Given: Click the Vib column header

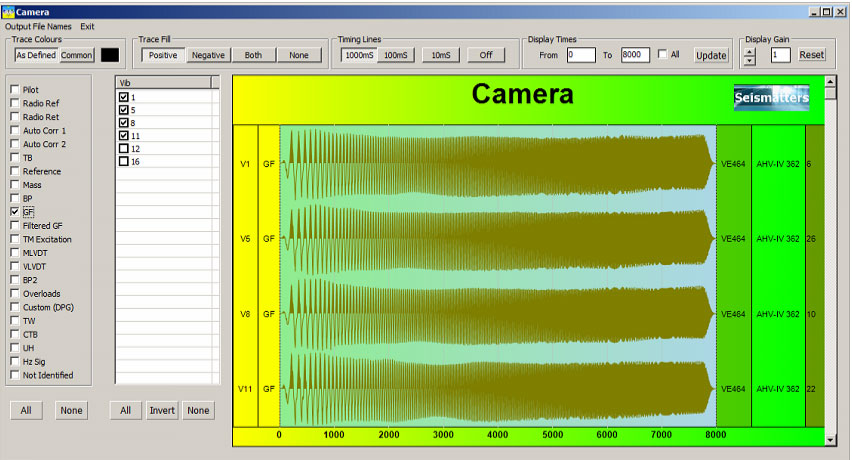Looking at the screenshot, I should [164, 83].
